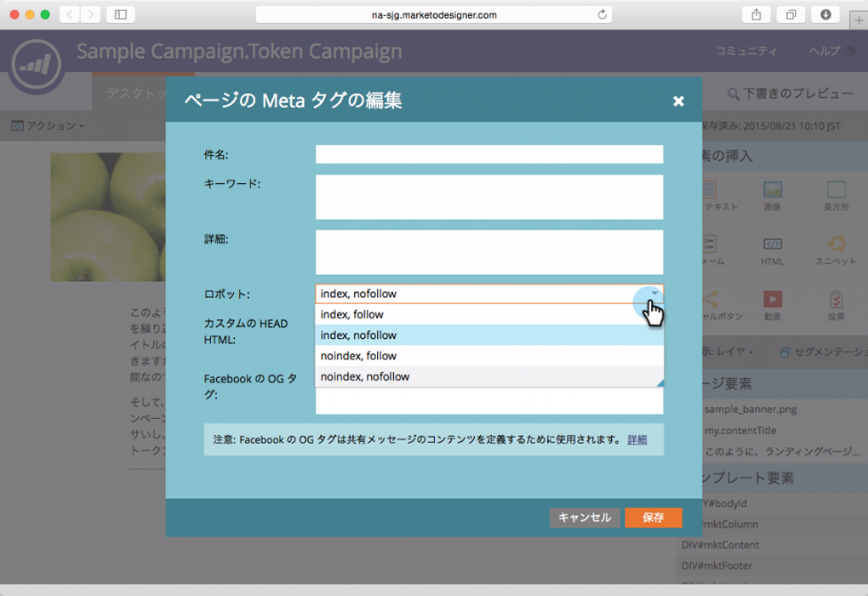The height and width of the screenshot is (596, 868).
Task: Open the コミュニティ menu item
Action: [x=745, y=51]
